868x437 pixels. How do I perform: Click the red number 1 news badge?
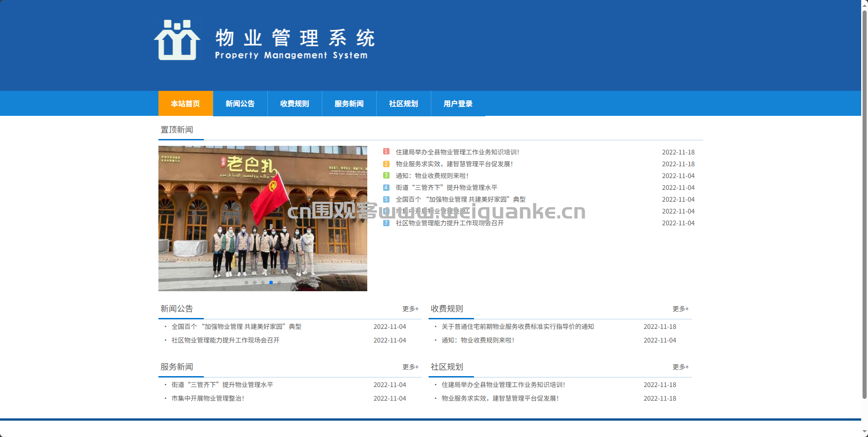point(386,152)
